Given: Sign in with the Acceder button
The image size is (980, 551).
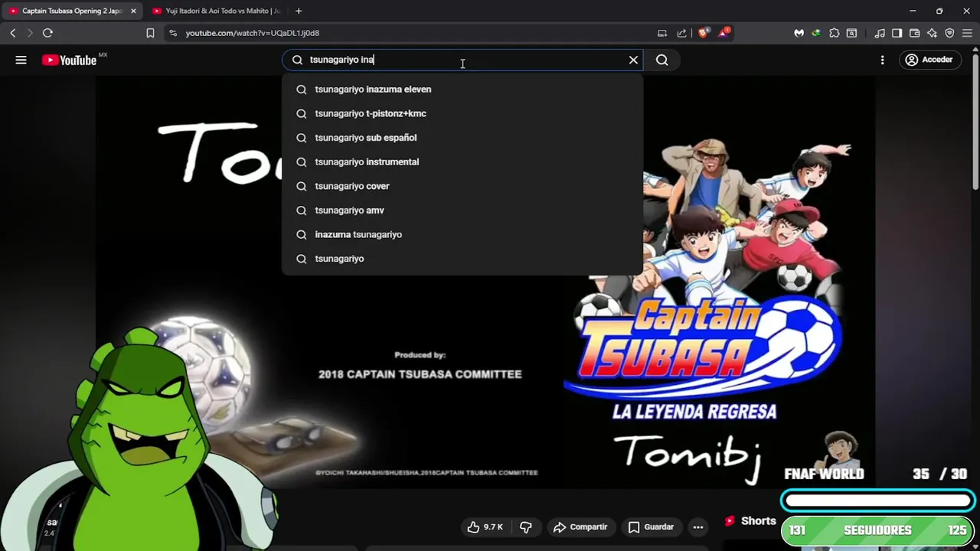Looking at the screenshot, I should coord(929,60).
